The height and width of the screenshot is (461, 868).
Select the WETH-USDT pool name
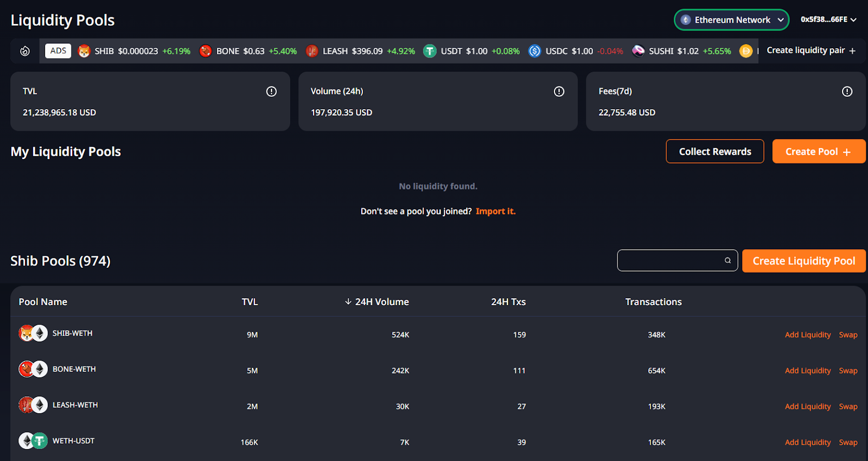[73, 440]
